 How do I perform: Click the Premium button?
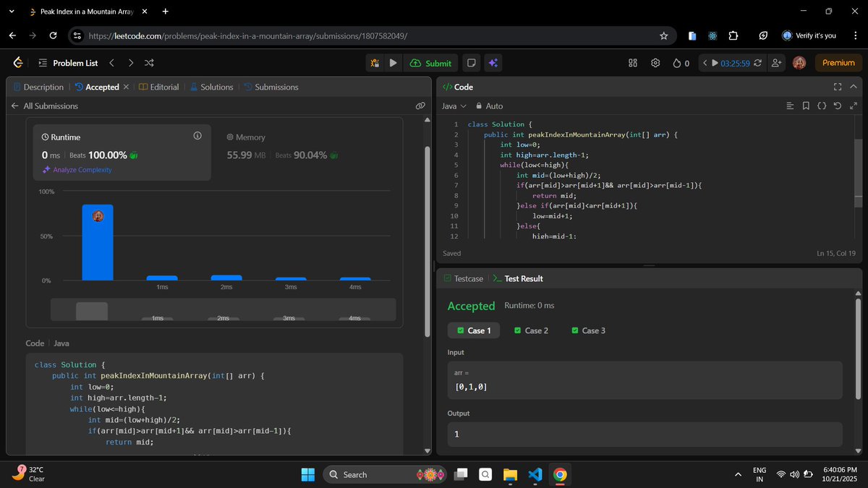point(838,63)
